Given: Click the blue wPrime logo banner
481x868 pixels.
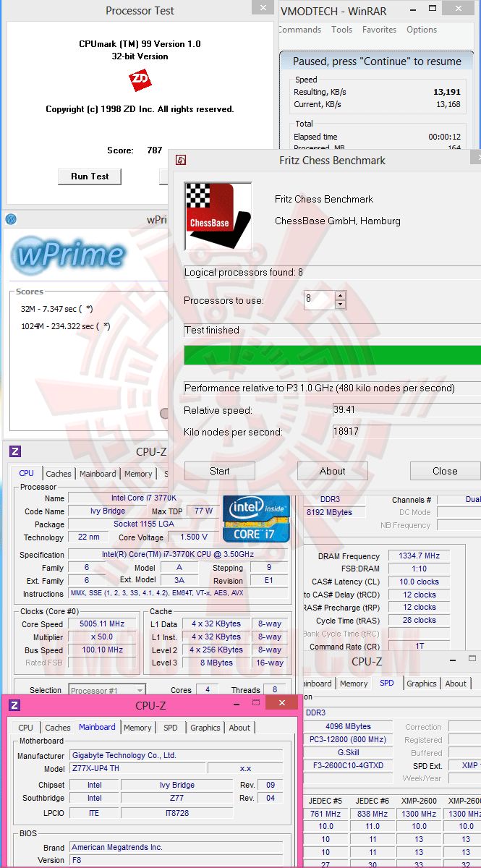Looking at the screenshot, I should [x=69, y=255].
